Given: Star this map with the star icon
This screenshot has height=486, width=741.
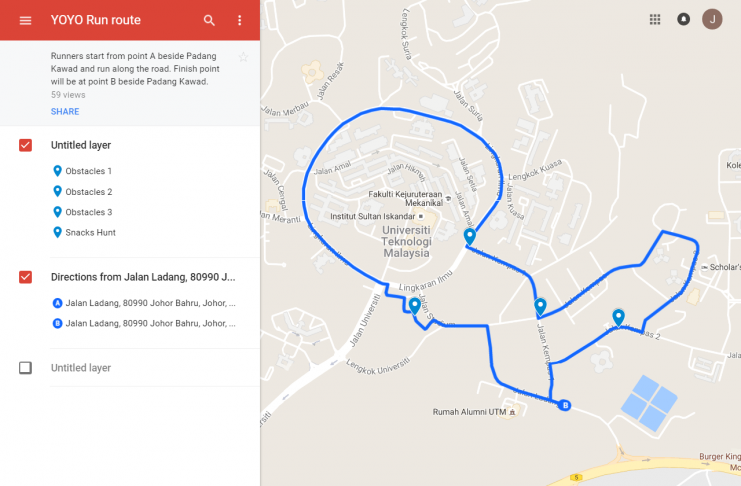Looking at the screenshot, I should pos(243,57).
